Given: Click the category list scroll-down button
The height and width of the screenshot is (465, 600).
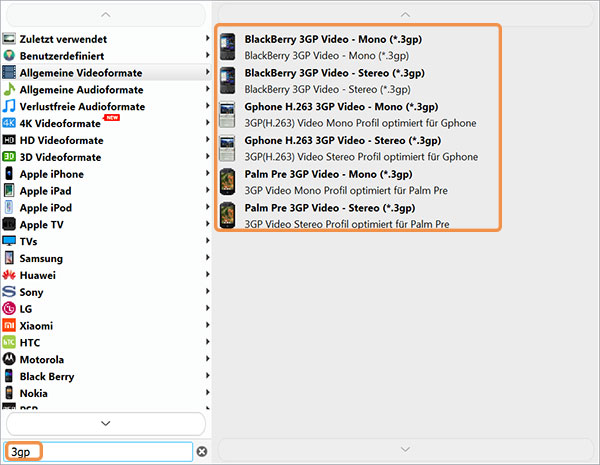Looking at the screenshot, I should (106, 423).
